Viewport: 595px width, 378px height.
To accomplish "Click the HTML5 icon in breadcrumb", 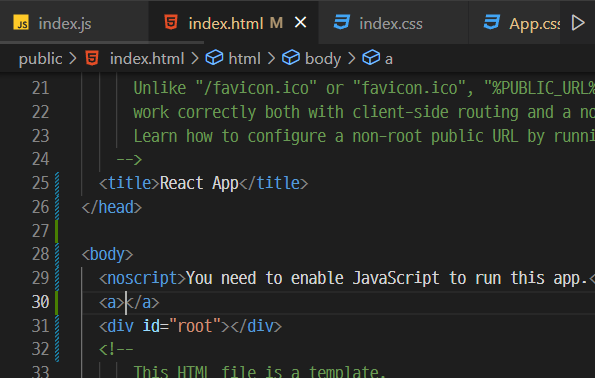I will [92, 58].
